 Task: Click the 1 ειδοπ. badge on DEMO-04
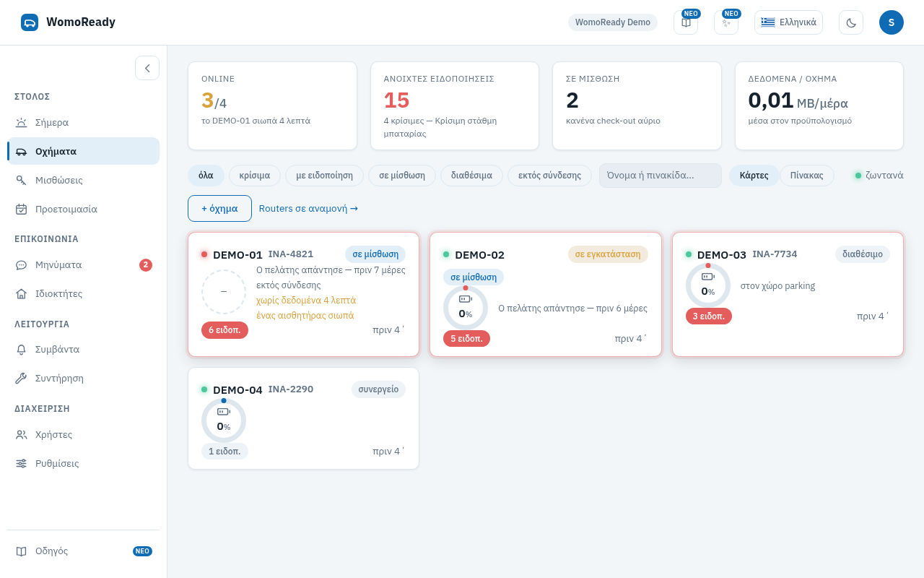click(x=225, y=452)
